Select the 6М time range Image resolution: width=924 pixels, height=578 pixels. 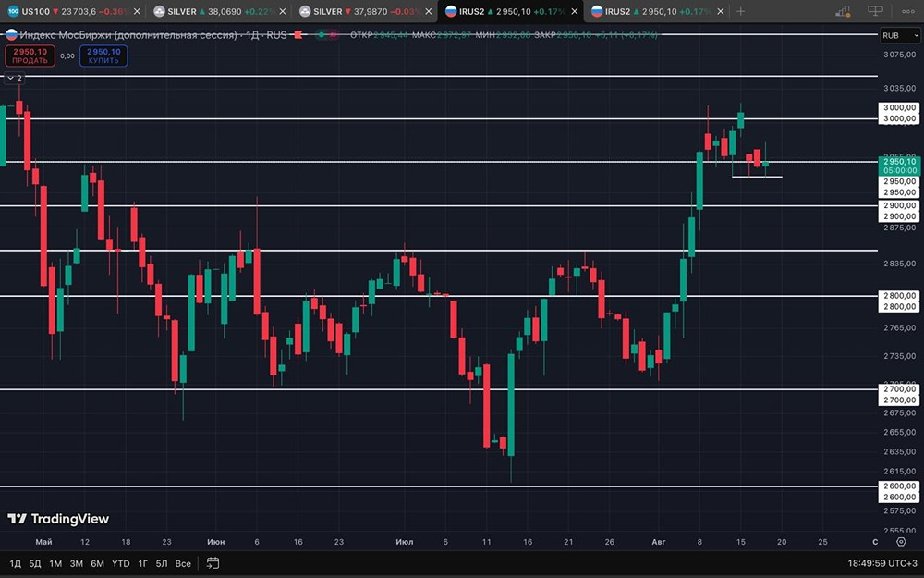tap(97, 563)
